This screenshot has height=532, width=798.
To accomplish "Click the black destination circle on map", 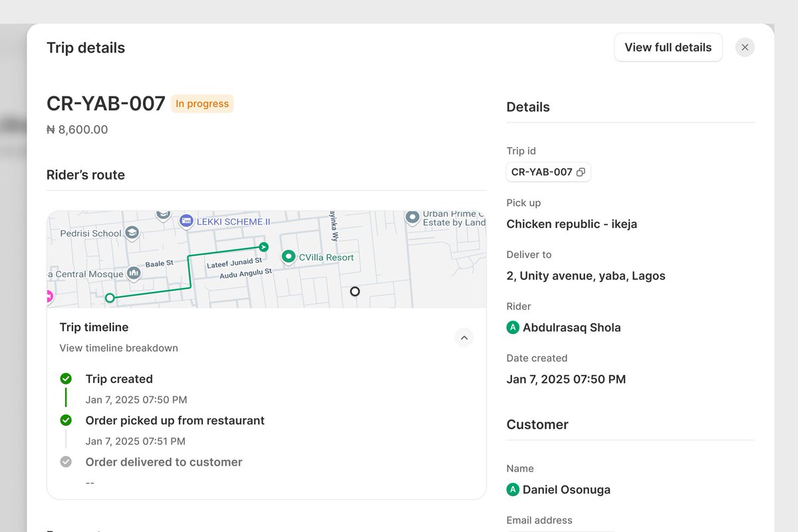I will (x=354, y=291).
